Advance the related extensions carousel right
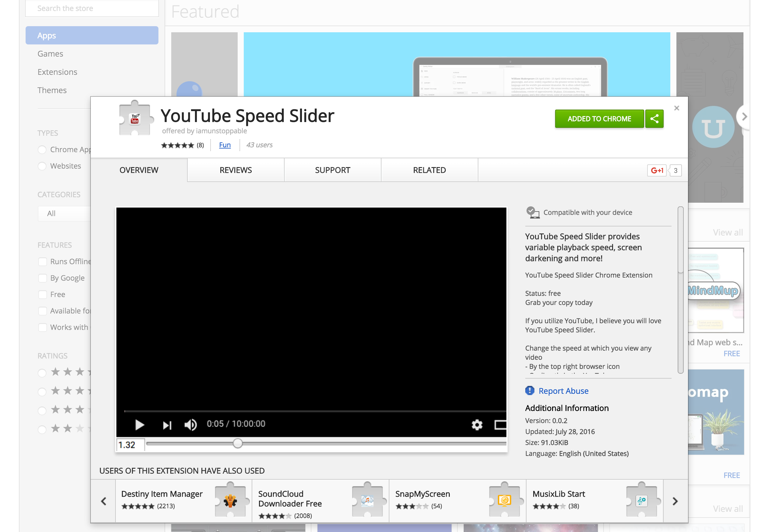Viewport: 766px width, 532px height. [x=675, y=501]
